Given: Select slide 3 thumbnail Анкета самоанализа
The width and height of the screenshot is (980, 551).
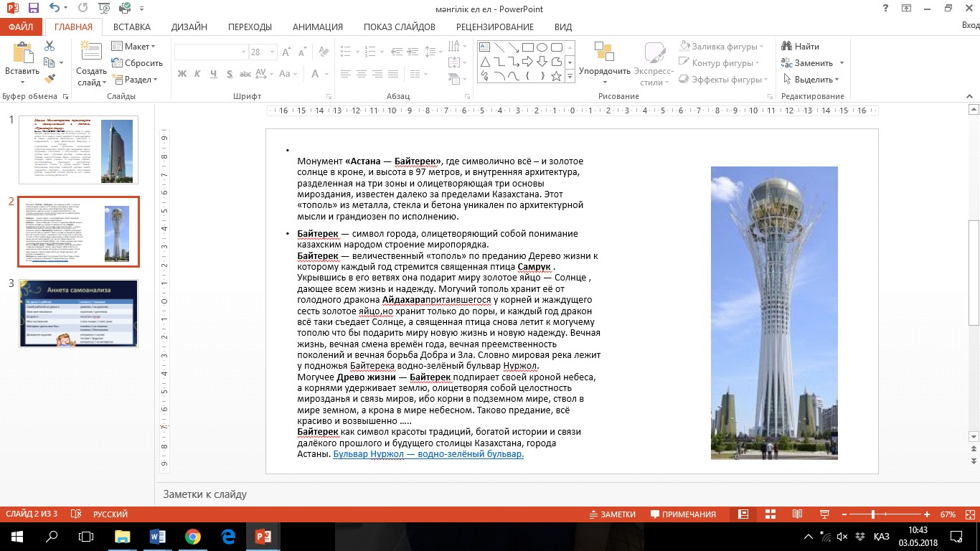Looking at the screenshot, I should tap(79, 314).
